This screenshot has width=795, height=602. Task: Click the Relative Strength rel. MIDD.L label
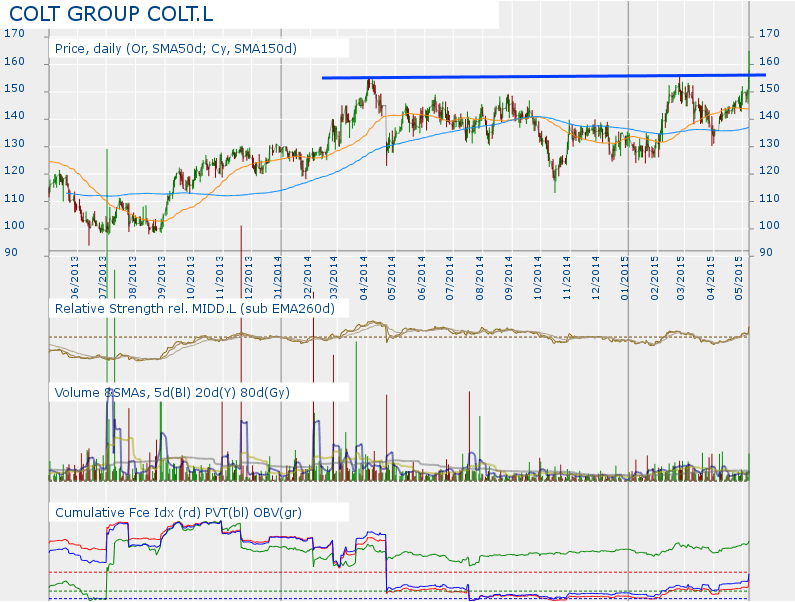tap(195, 308)
